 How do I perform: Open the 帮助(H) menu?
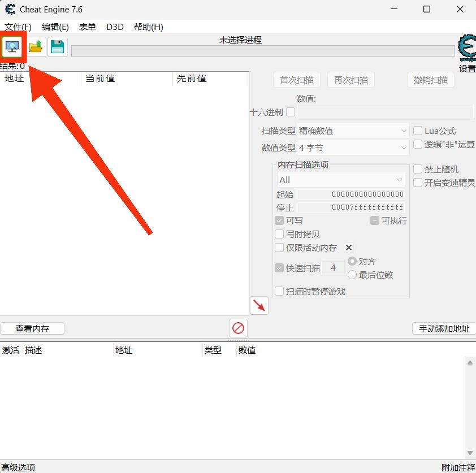click(x=149, y=27)
